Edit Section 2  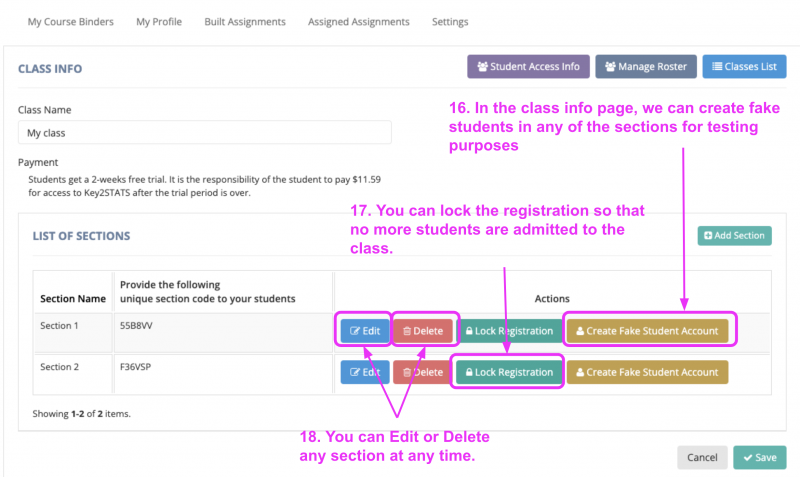tap(365, 372)
